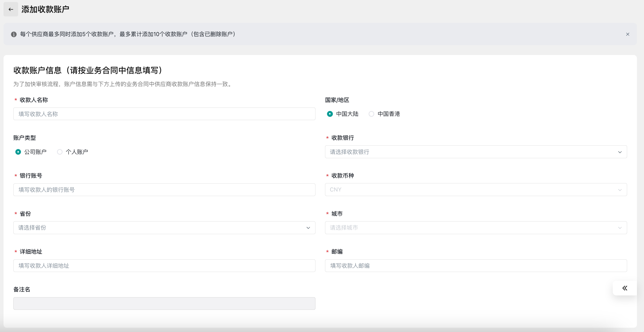
Task: Expand the double-chevron side panel
Action: pos(625,288)
